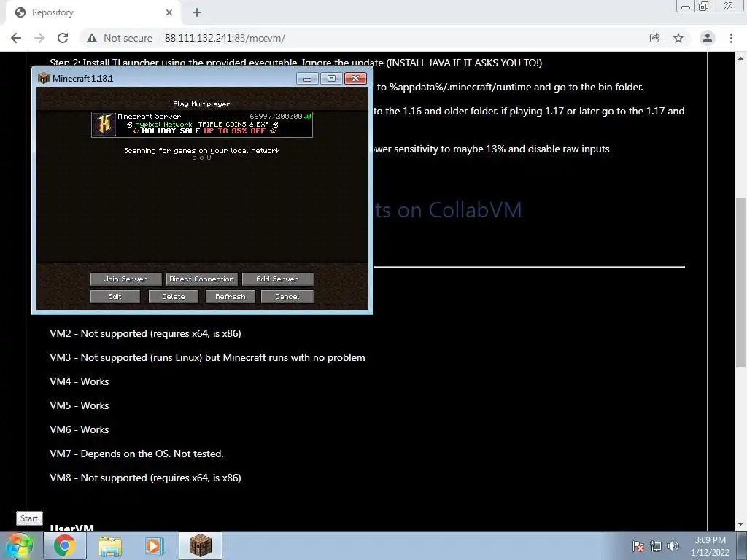Go back in Chrome
The height and width of the screenshot is (560, 747).
[16, 38]
